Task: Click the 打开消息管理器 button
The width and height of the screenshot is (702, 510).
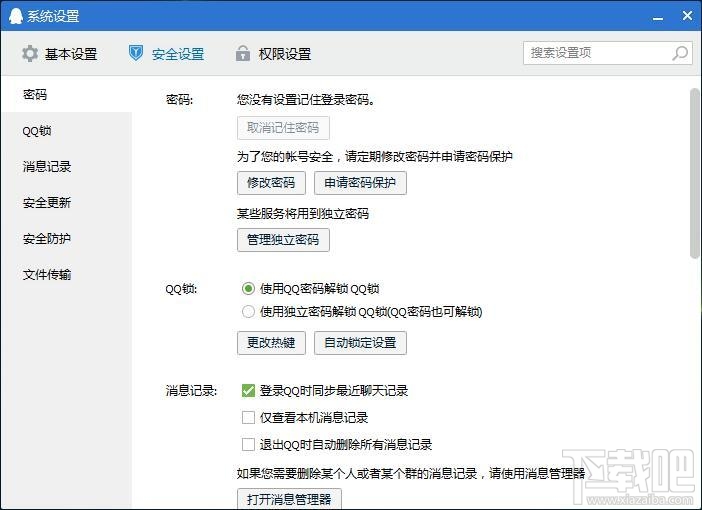Action: (x=289, y=499)
